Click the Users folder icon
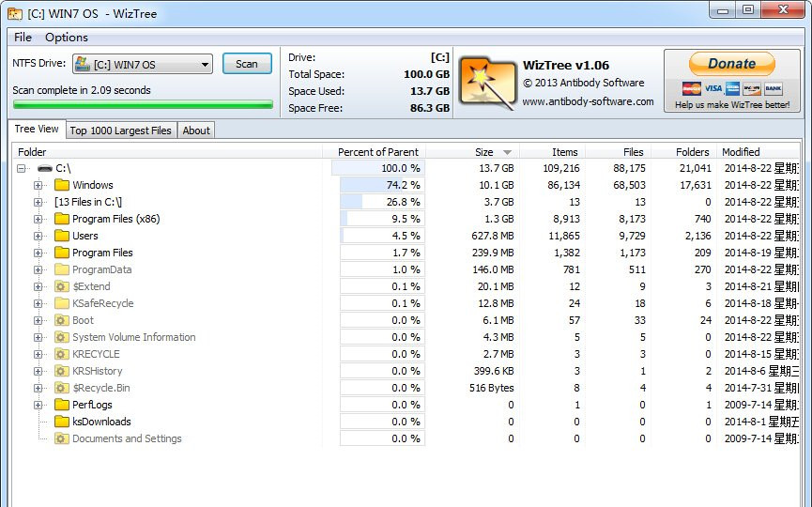 point(62,236)
